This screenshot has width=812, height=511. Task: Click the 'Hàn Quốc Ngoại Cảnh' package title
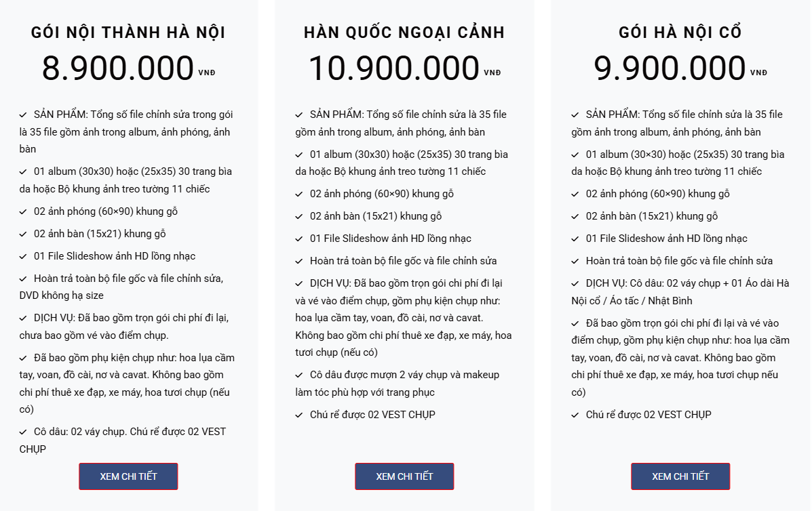pyautogui.click(x=404, y=33)
